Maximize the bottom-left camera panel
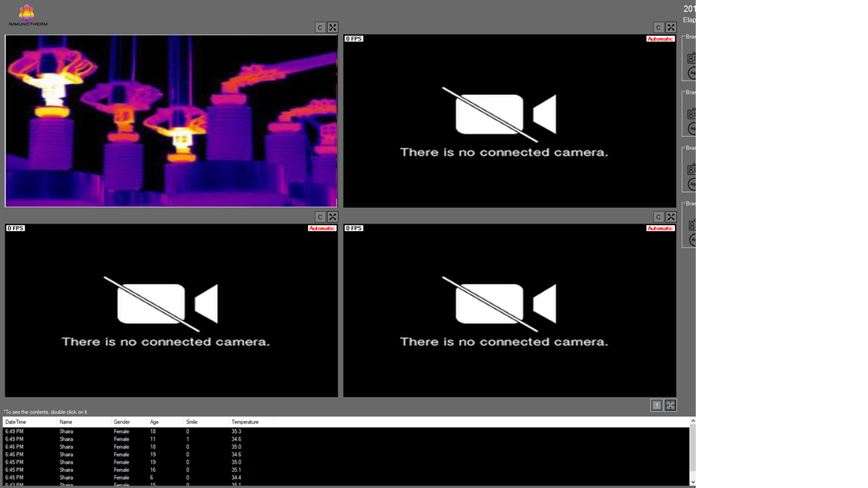The image size is (868, 488). click(332, 217)
